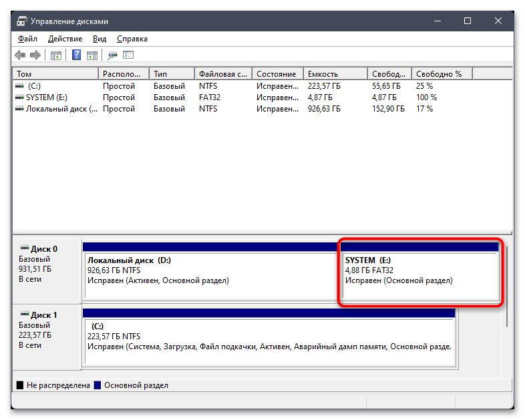Sort by the Том column header
Image resolution: width=525 pixels, height=420 pixels.
pyautogui.click(x=55, y=74)
